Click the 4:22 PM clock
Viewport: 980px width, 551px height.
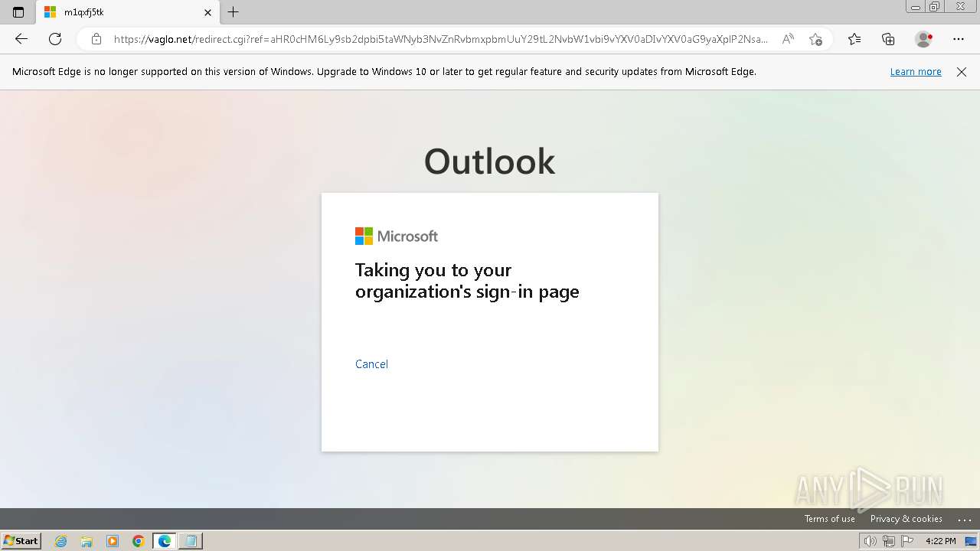[x=940, y=541]
